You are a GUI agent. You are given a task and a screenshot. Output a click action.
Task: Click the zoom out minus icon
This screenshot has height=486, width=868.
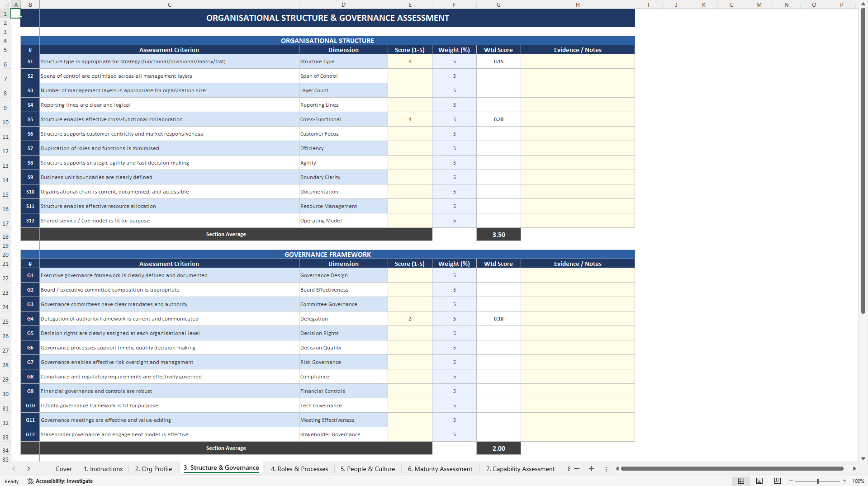791,481
